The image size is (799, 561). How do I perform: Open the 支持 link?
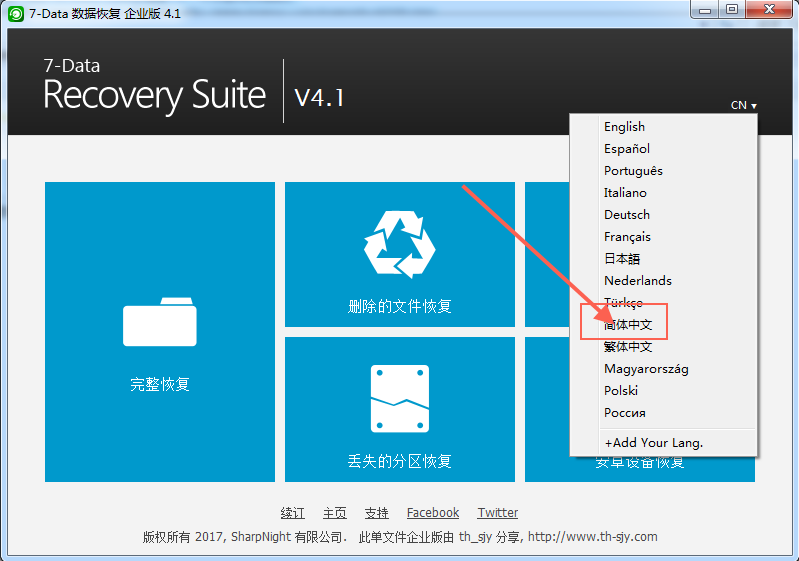coord(377,513)
